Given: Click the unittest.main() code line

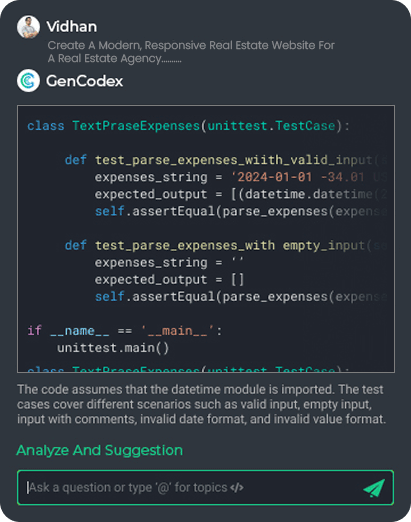Looking at the screenshot, I should pyautogui.click(x=113, y=348).
